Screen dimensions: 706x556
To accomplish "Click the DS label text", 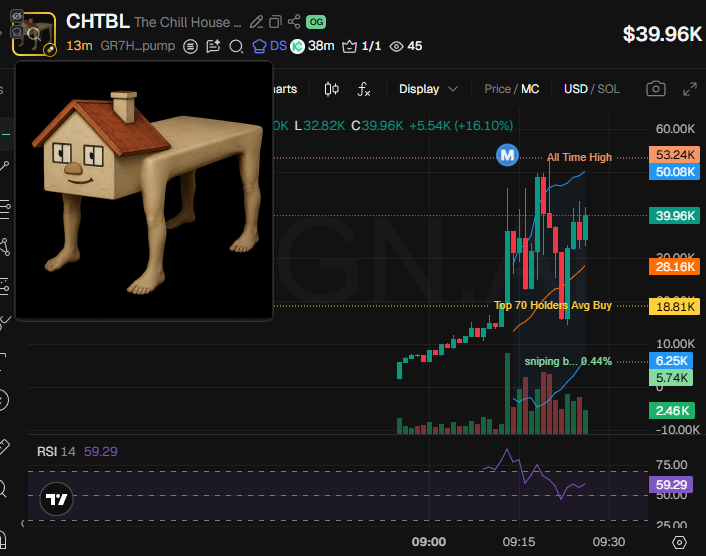I will coord(278,46).
